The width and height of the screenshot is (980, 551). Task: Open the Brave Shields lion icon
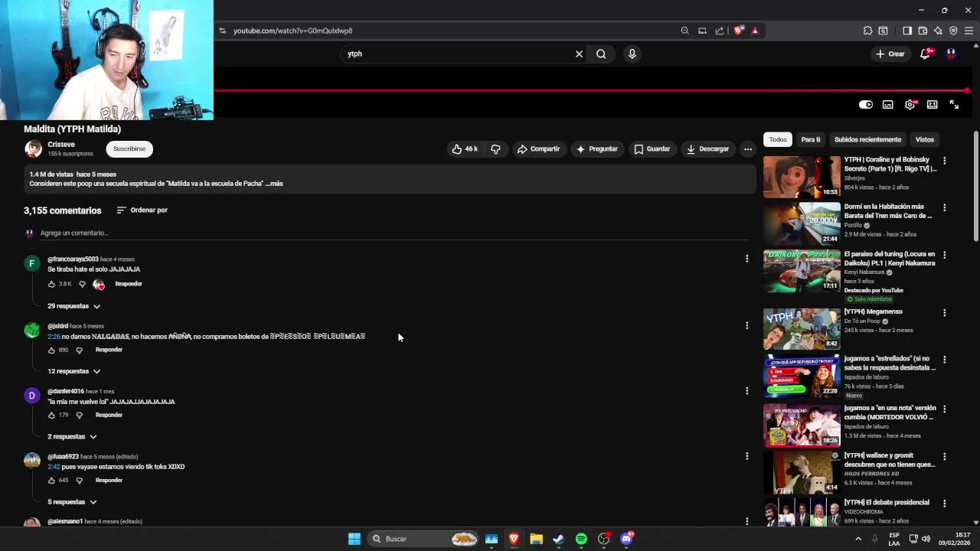coord(738,31)
